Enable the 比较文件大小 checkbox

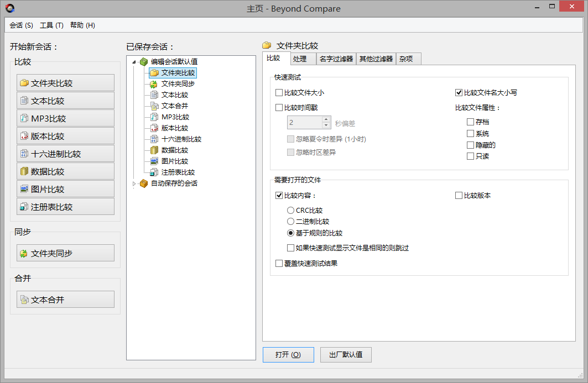point(279,93)
